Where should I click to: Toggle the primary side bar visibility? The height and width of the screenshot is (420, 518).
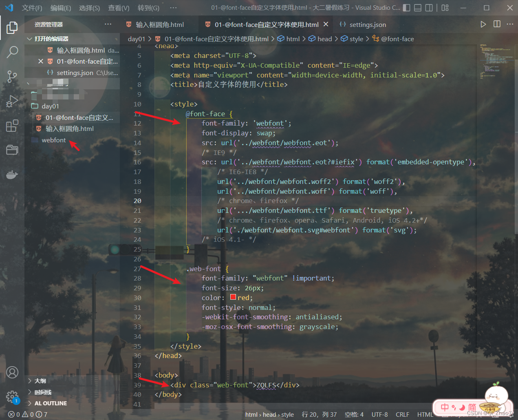406,8
